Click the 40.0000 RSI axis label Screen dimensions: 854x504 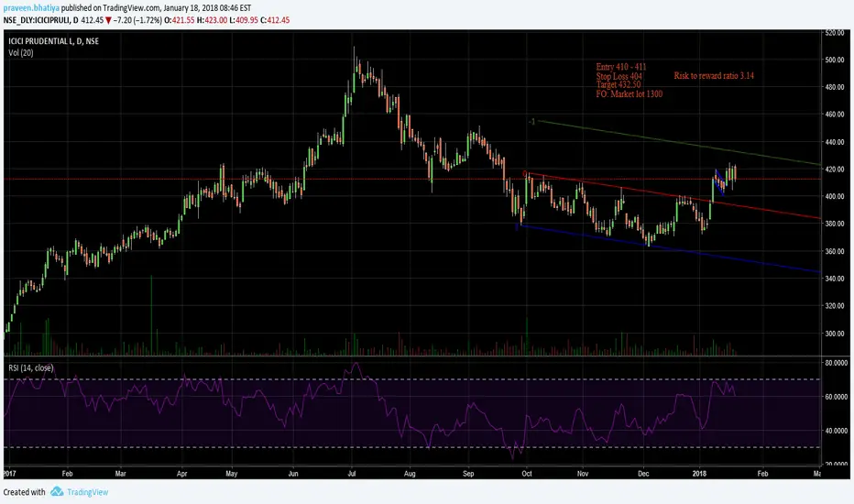(x=836, y=431)
